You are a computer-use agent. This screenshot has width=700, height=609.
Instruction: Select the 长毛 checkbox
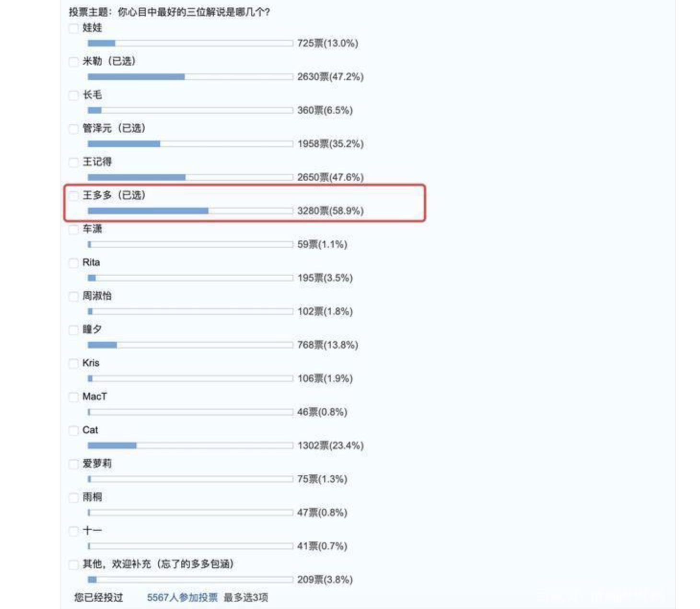coord(73,95)
